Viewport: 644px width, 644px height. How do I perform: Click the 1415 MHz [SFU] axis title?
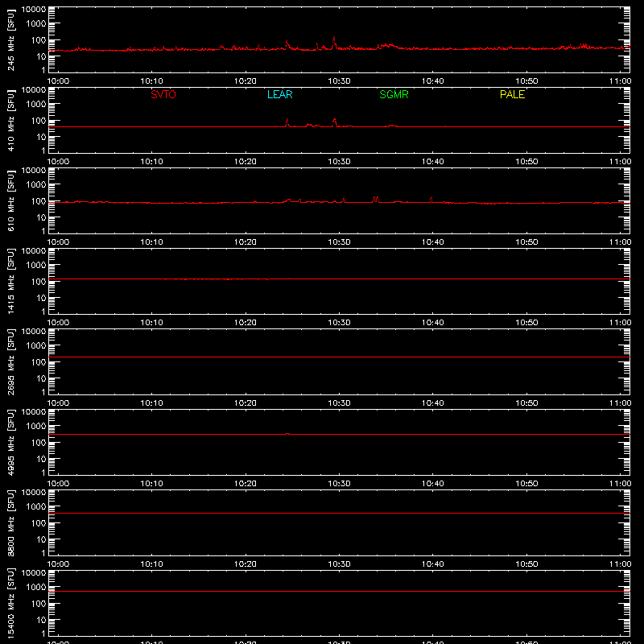(x=10, y=281)
